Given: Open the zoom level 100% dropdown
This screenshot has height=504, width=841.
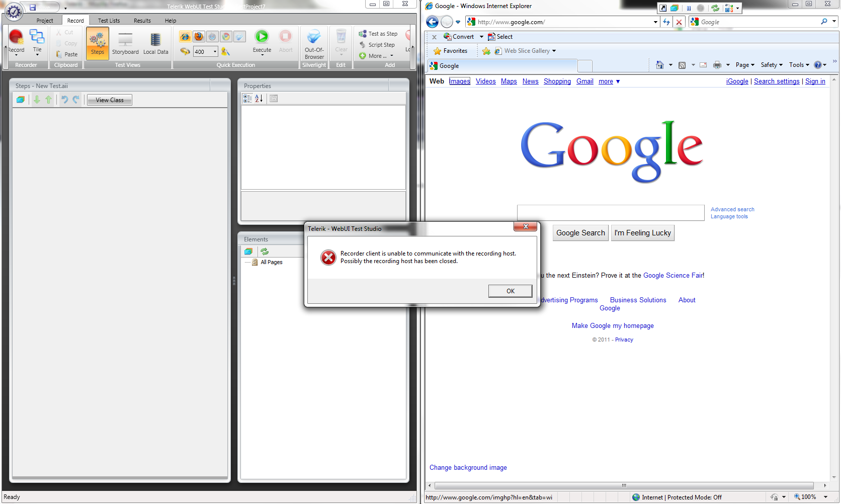Looking at the screenshot, I should point(825,497).
